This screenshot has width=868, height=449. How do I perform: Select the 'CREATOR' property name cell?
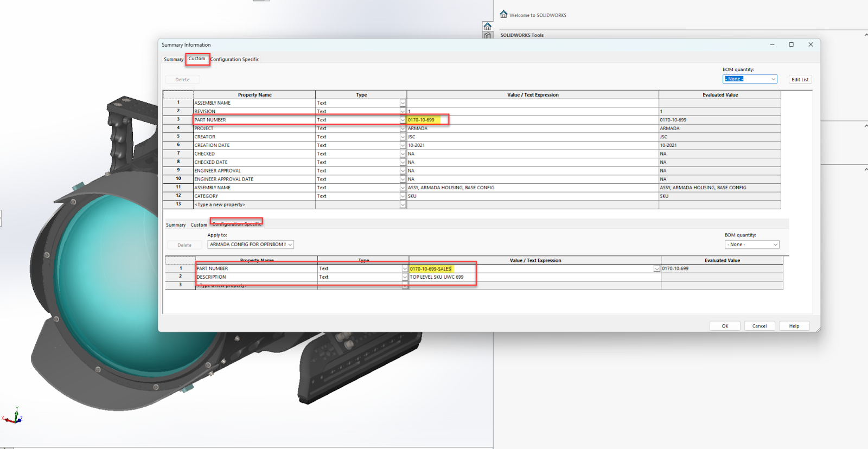(x=254, y=137)
